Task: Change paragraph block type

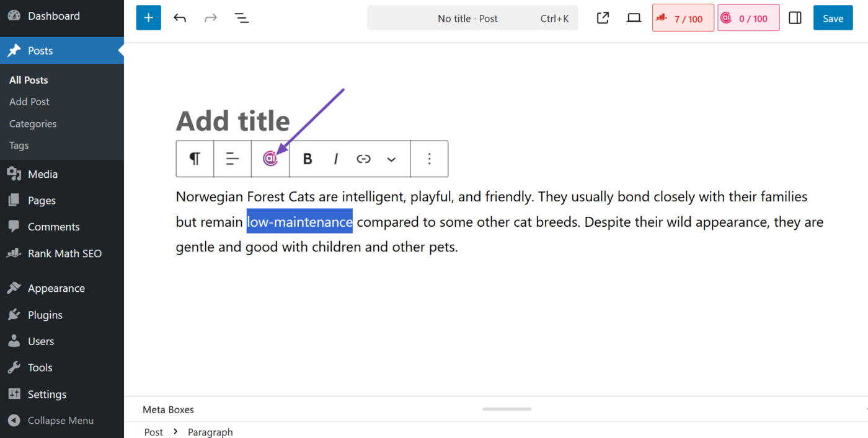Action: [x=195, y=159]
